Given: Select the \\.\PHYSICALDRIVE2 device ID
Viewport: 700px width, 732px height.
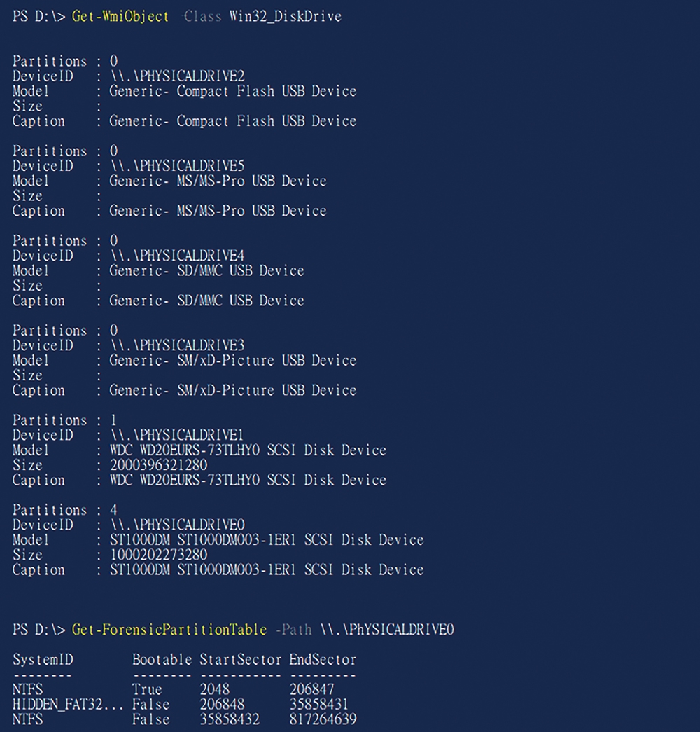Looking at the screenshot, I should click(177, 76).
